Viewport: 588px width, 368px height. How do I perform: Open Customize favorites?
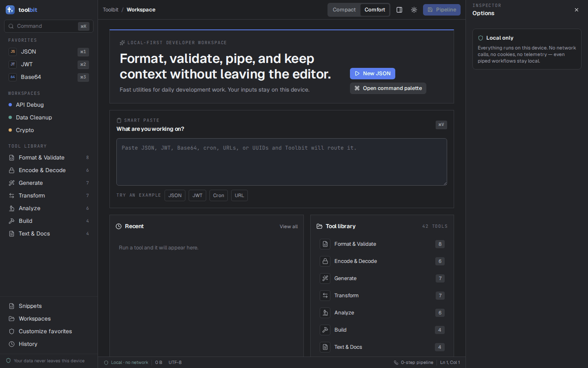coord(49,332)
